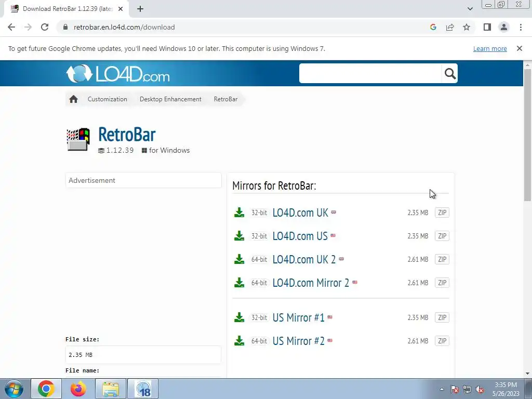Click 64-bit tag on US Mirror #2 row
The height and width of the screenshot is (399, 532).
259,341
